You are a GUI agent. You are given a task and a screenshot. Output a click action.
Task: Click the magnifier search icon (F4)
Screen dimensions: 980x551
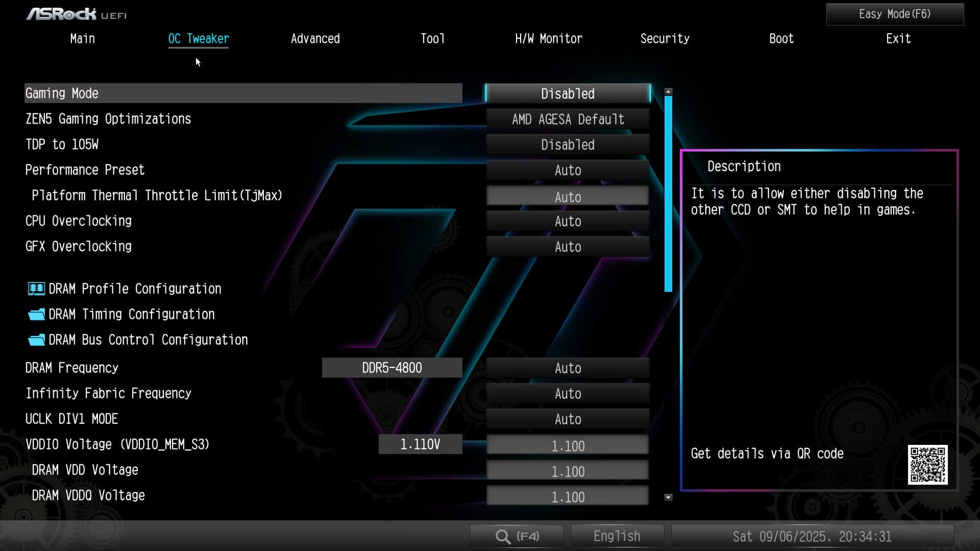(503, 536)
